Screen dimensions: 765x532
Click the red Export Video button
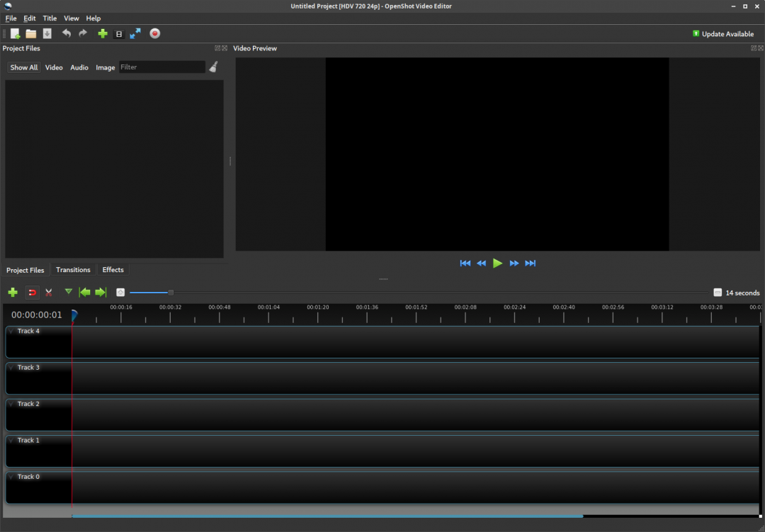154,34
